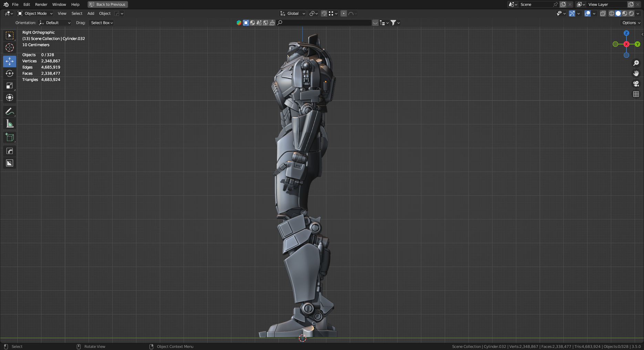The height and width of the screenshot is (350, 644).
Task: Open the funnel filter dropdown
Action: click(395, 23)
